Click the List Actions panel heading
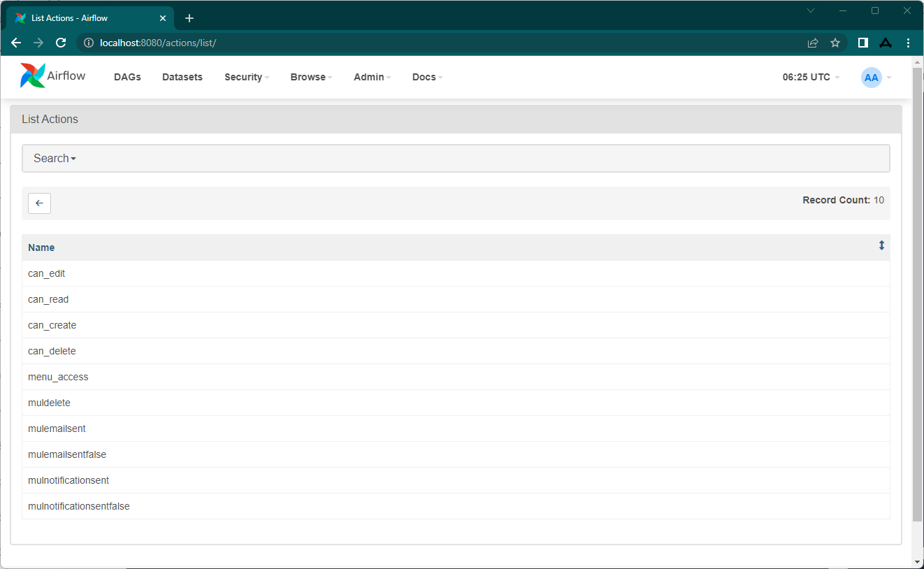 (456, 119)
